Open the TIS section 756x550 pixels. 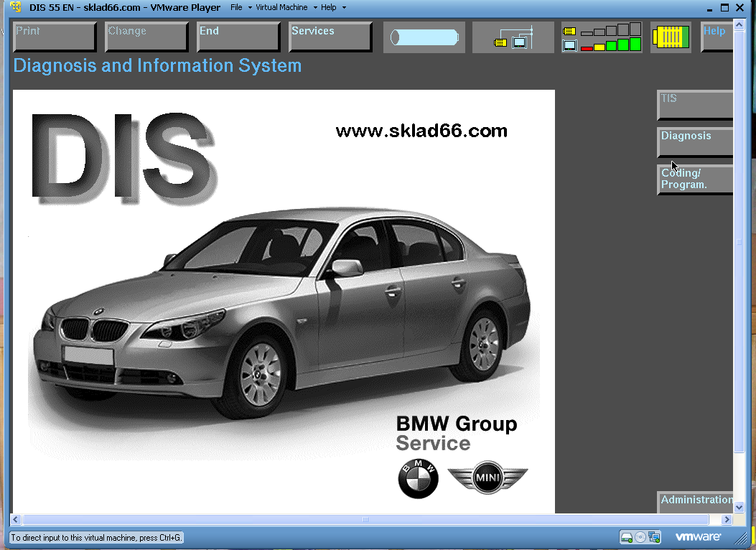tap(695, 105)
